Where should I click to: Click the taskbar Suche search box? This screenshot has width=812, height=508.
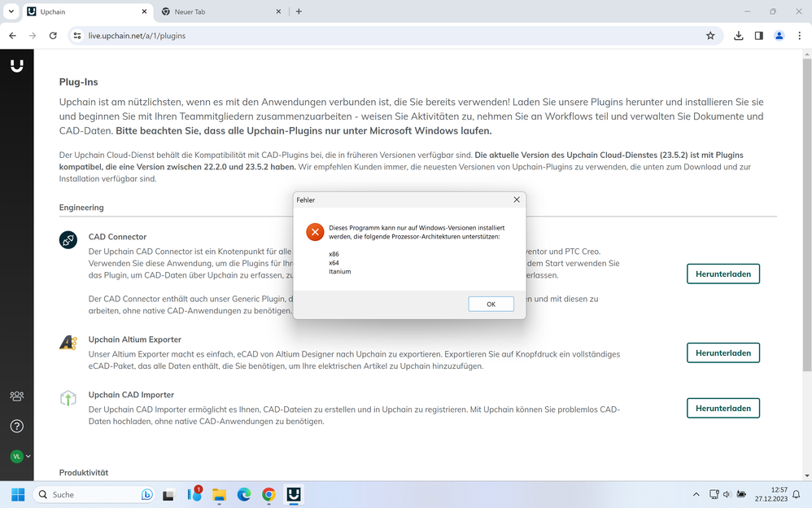tap(94, 494)
